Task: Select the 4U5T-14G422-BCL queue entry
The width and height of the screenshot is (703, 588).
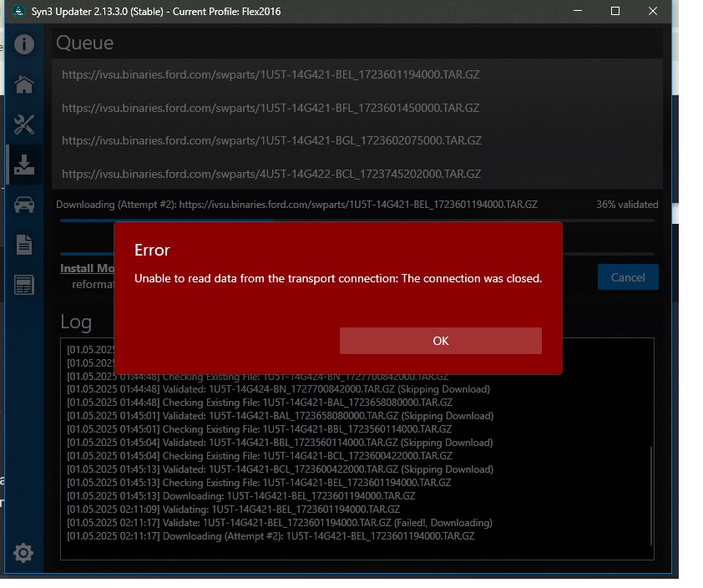Action: coord(271,174)
